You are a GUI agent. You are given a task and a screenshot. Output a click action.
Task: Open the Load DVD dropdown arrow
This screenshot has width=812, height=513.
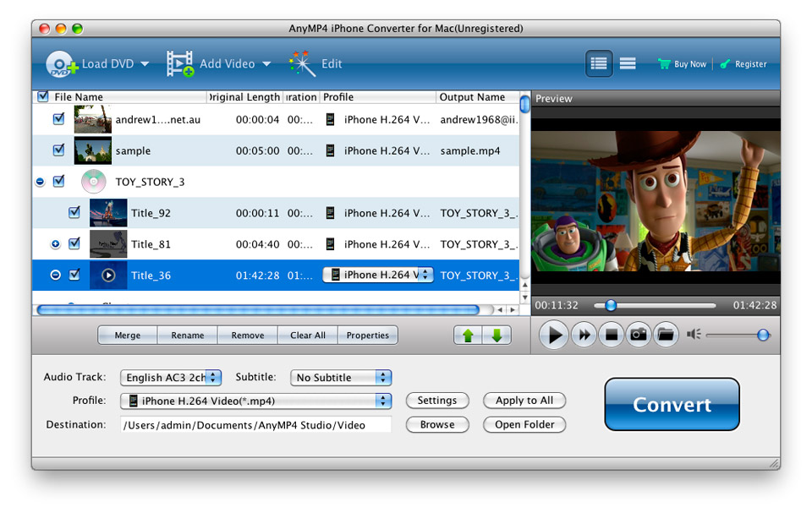[x=145, y=64]
